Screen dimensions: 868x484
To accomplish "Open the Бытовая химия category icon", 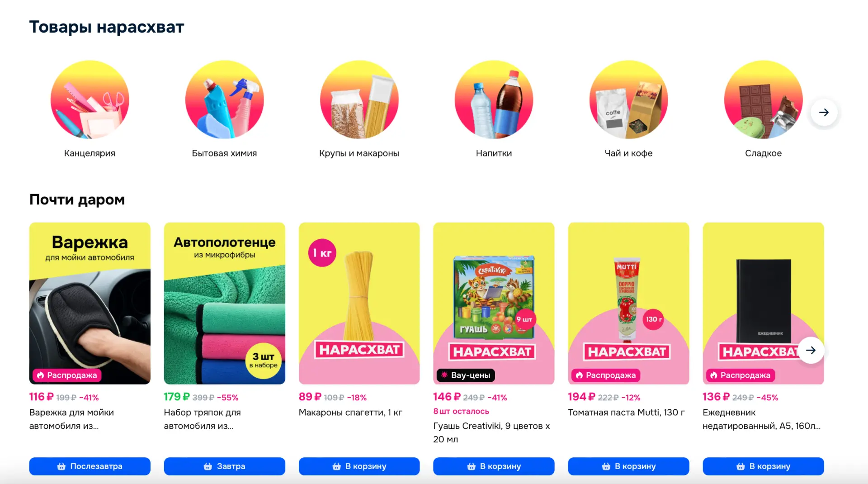I will click(x=224, y=100).
